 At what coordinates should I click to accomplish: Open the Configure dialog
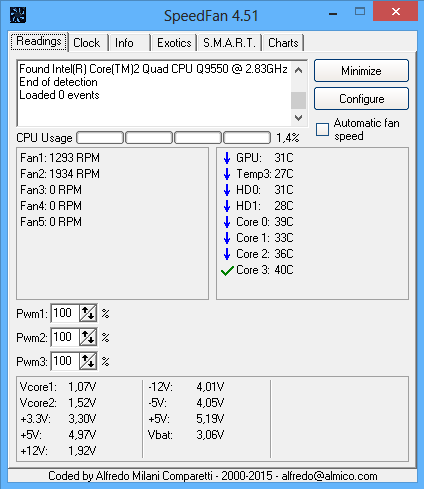pos(361,99)
